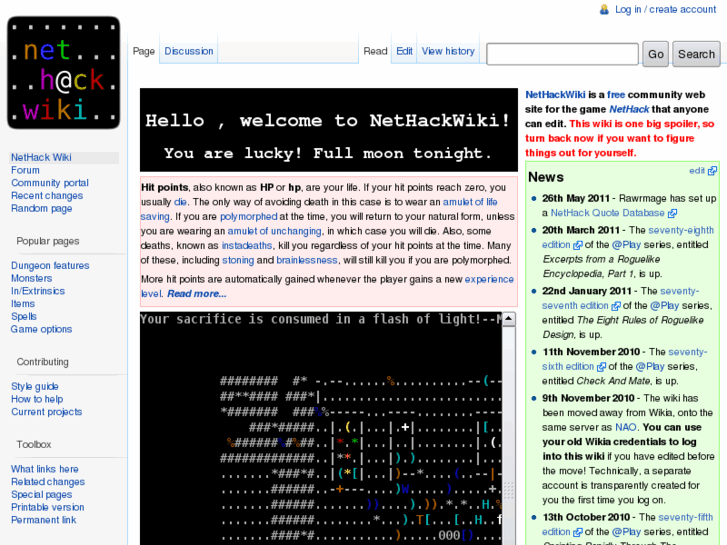Open the NAO link
The width and height of the screenshot is (727, 545).
point(625,427)
